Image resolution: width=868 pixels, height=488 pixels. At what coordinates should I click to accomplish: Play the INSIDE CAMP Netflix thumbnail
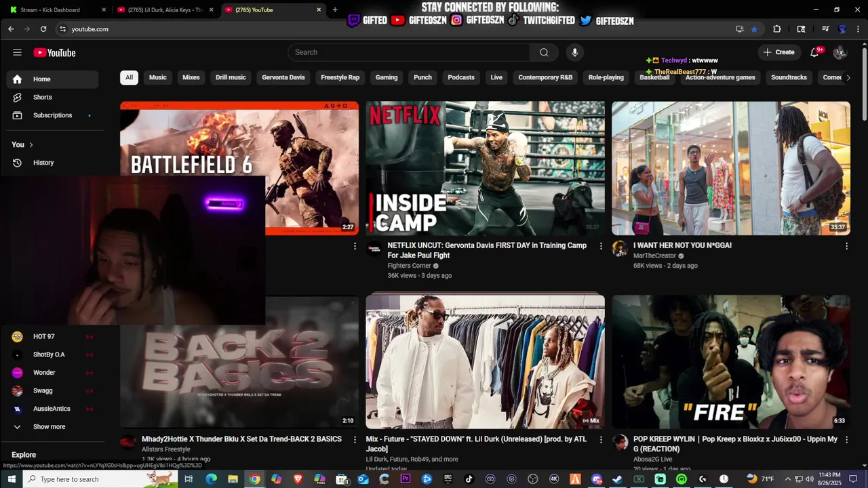point(485,168)
